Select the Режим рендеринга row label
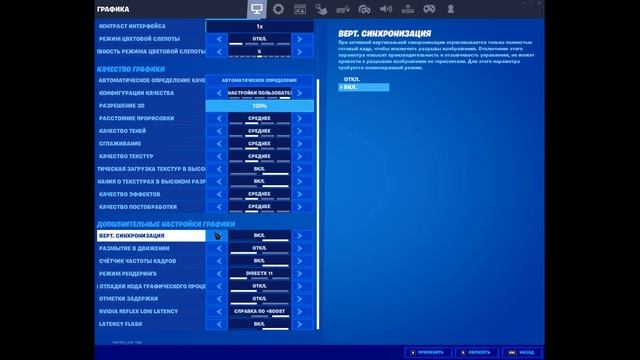Image resolution: width=640 pixels, height=360 pixels. 128,273
